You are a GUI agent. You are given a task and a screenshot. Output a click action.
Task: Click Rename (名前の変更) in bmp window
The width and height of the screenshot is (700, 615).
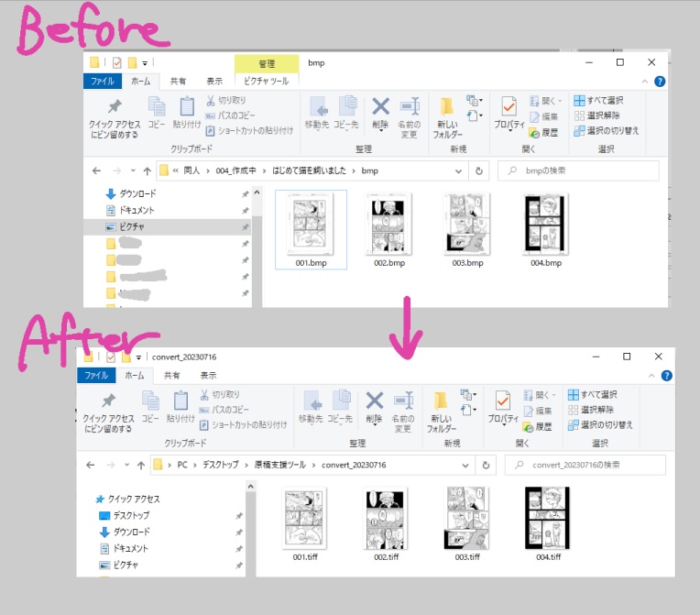click(x=410, y=117)
